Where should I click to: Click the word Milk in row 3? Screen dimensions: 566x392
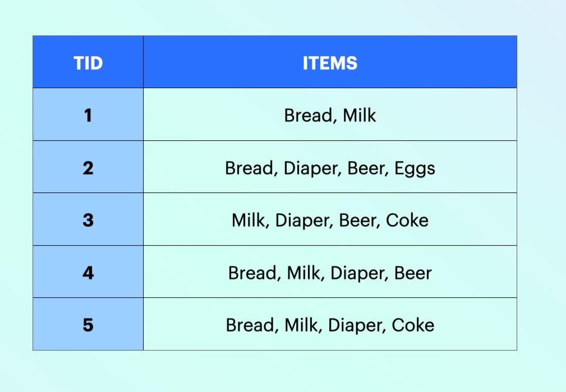[x=249, y=220]
